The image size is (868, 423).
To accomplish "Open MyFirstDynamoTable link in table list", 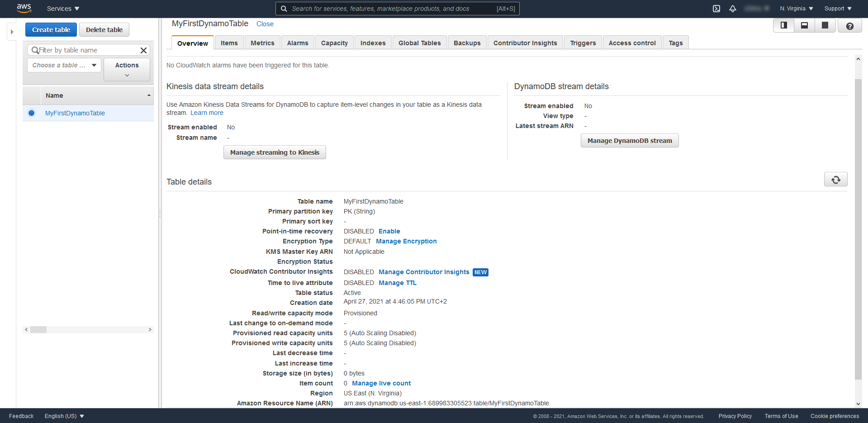I will coord(75,113).
